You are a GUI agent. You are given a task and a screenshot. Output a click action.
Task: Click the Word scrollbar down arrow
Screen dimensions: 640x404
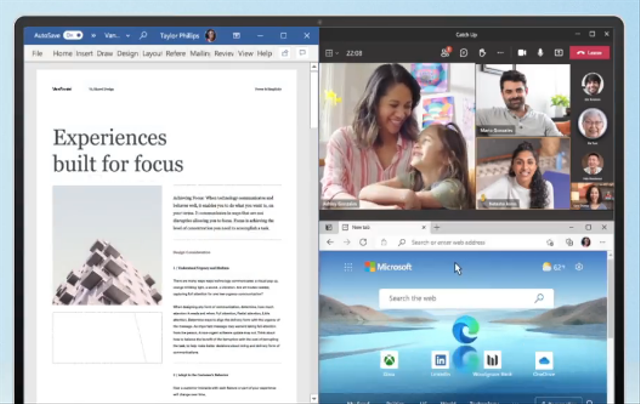click(x=314, y=398)
